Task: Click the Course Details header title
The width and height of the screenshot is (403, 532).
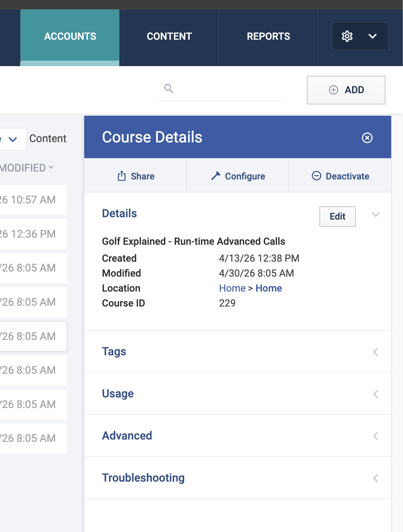Action: coord(152,137)
